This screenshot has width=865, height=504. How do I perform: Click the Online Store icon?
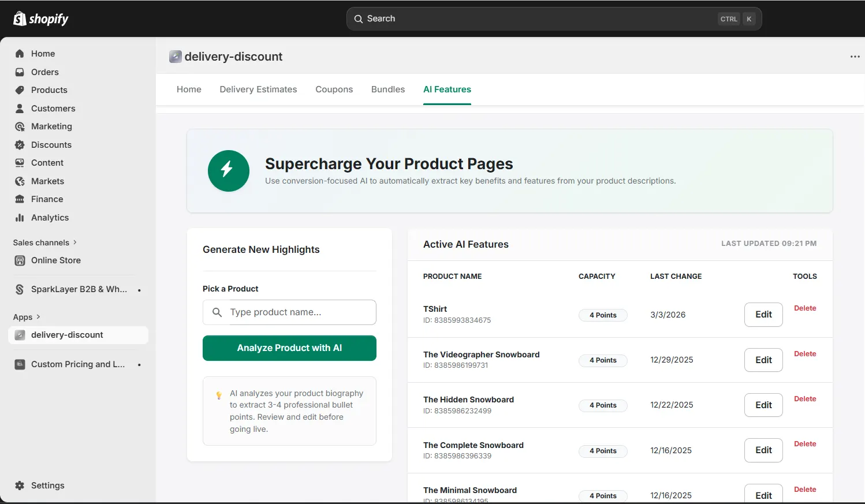click(x=20, y=260)
